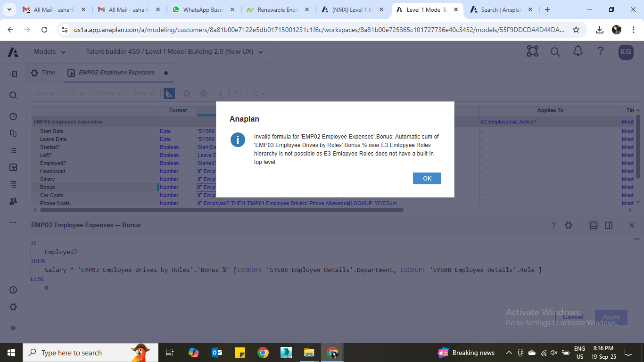Click the move line item arrow icon
The height and width of the screenshot is (362, 644).
(x=220, y=93)
